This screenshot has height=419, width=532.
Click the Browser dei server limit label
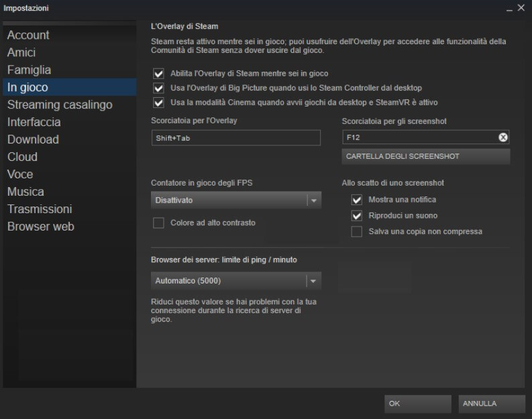[224, 260]
